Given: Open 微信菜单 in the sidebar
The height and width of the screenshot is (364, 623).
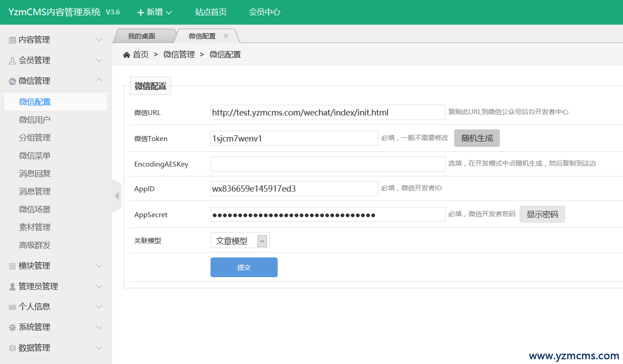Looking at the screenshot, I should pos(35,156).
